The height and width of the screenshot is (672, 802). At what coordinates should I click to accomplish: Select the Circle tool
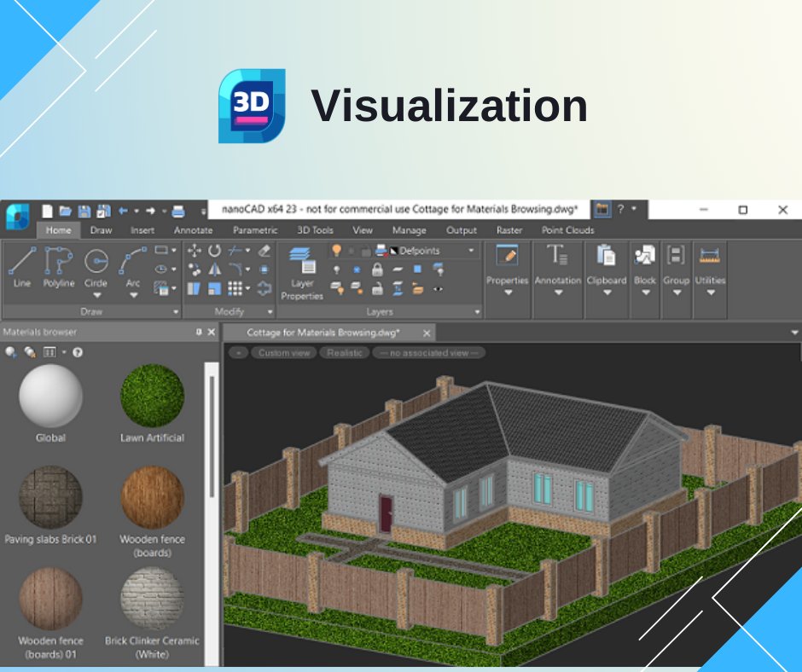96,267
